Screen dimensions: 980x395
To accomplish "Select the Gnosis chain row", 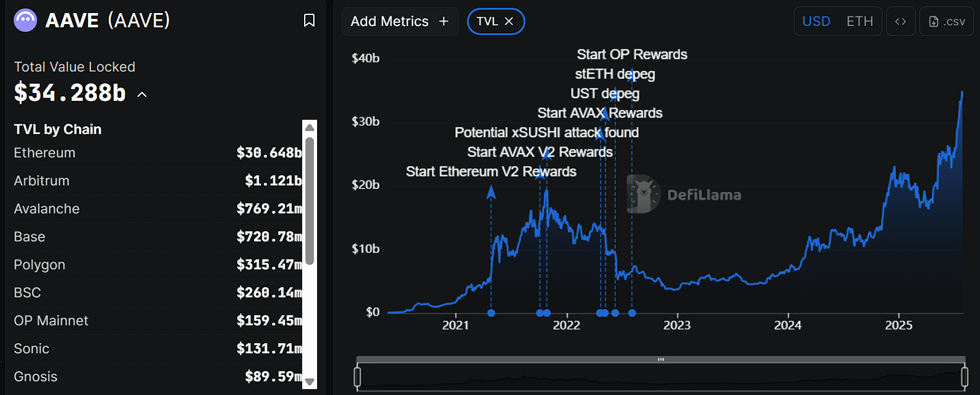I will tap(158, 377).
